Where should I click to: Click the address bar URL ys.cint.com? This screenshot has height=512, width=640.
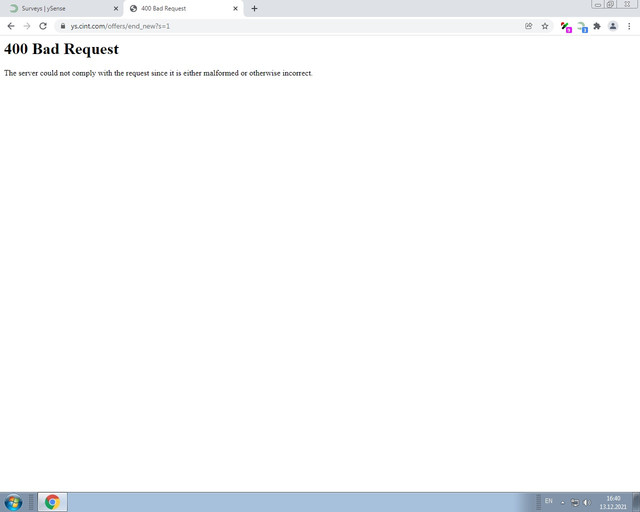pyautogui.click(x=120, y=26)
